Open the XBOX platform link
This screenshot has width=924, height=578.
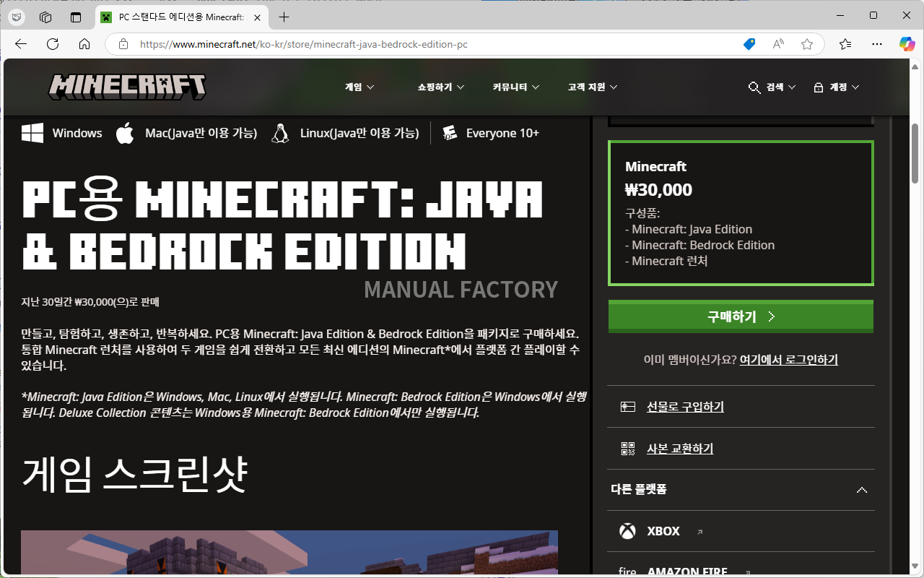[x=663, y=531]
